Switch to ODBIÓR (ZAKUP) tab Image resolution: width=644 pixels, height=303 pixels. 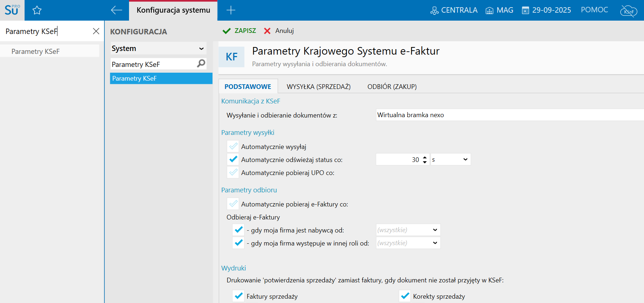pyautogui.click(x=392, y=87)
